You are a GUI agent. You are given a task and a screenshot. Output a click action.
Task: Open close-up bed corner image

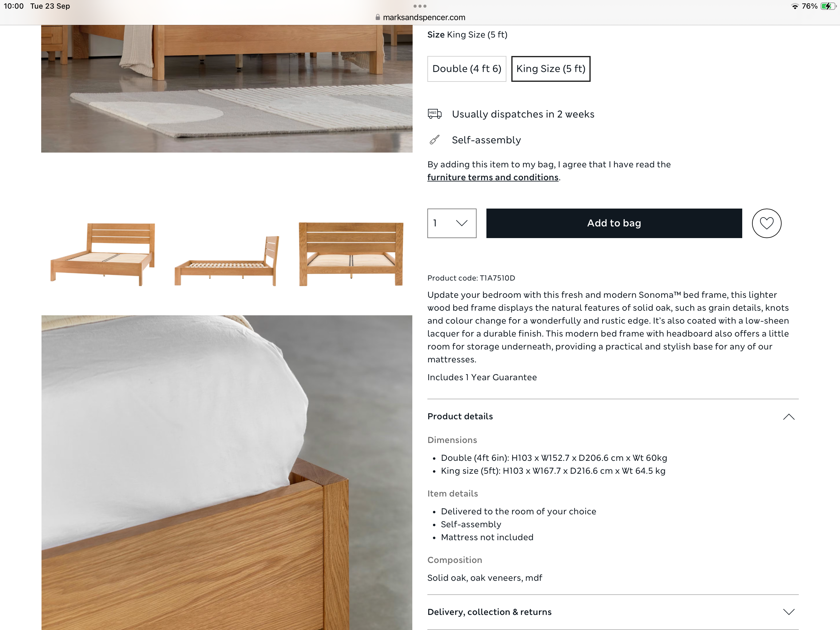point(227,472)
